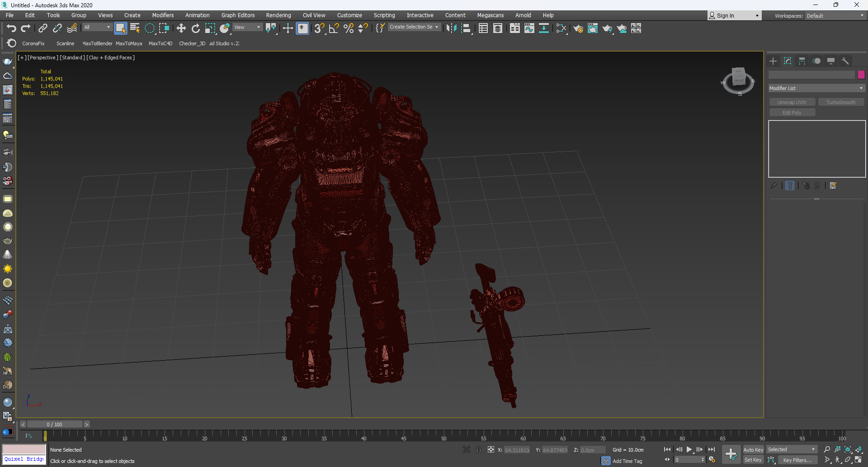The width and height of the screenshot is (868, 467).
Task: Open Render Setup teapot-gear icon
Action: click(x=578, y=29)
